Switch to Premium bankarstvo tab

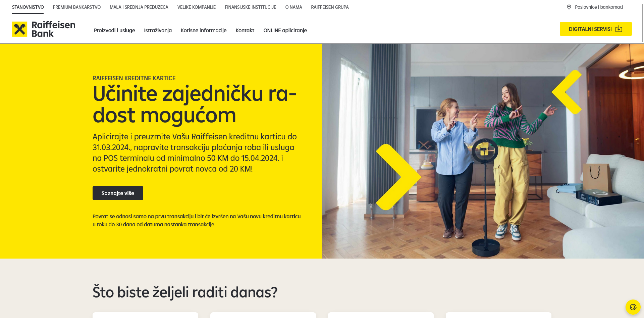pos(76,7)
